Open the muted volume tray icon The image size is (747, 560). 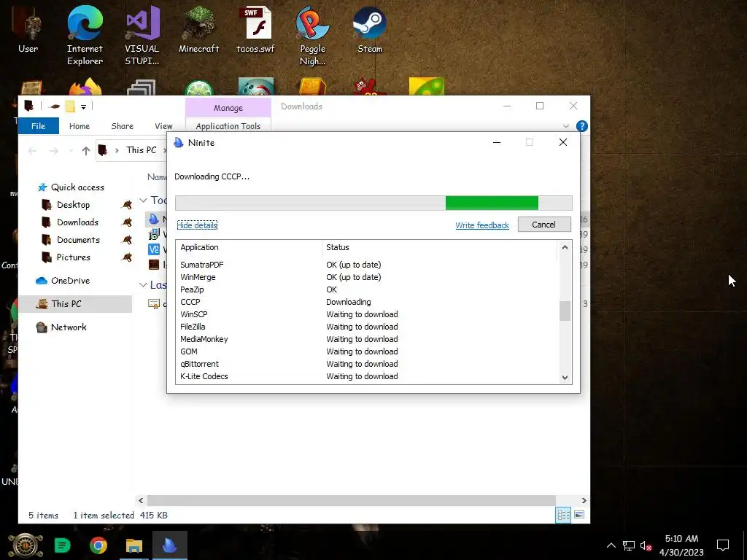pyautogui.click(x=646, y=545)
